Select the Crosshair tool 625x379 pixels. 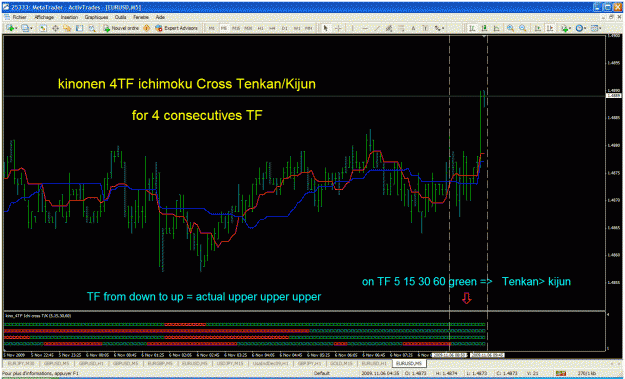click(338, 28)
